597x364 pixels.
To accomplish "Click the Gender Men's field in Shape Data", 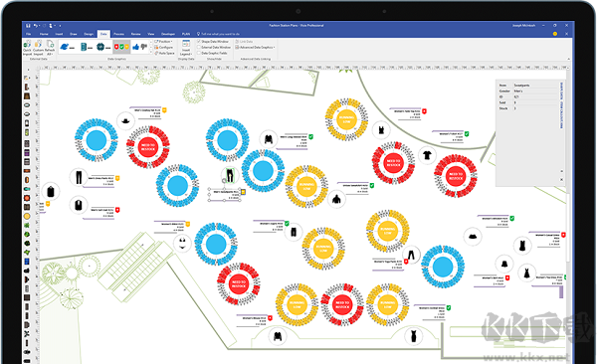I will [527, 91].
